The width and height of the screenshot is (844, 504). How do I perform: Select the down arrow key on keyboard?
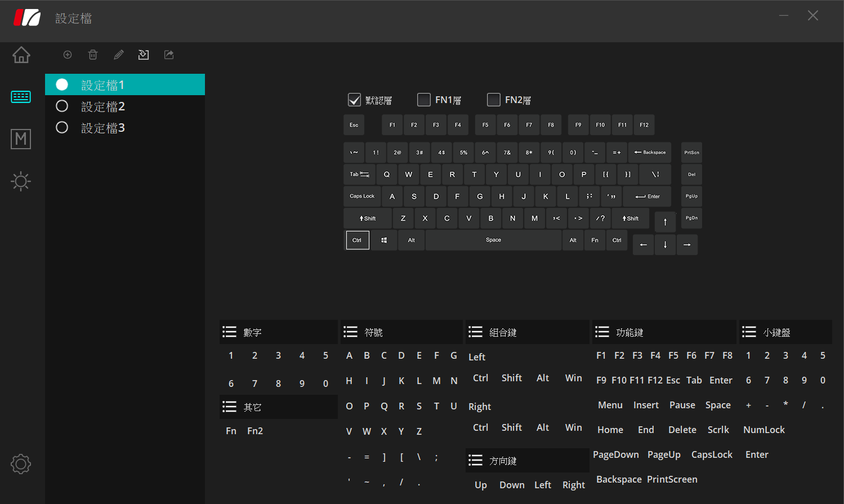click(x=665, y=244)
